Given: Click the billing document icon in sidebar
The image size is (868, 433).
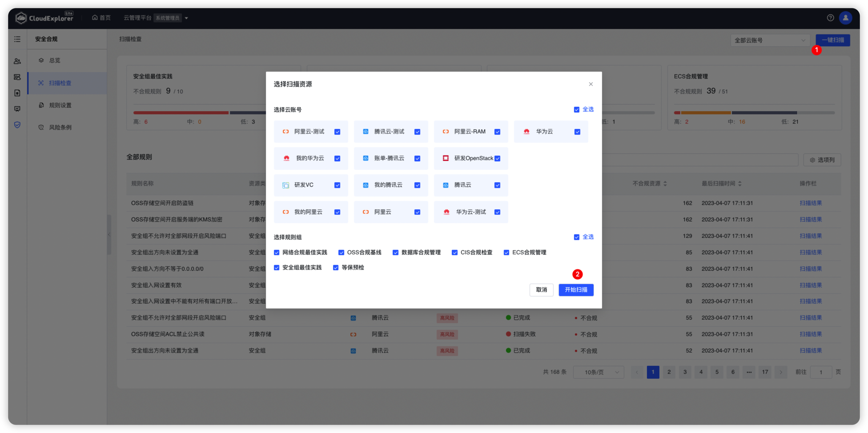Looking at the screenshot, I should point(17,92).
